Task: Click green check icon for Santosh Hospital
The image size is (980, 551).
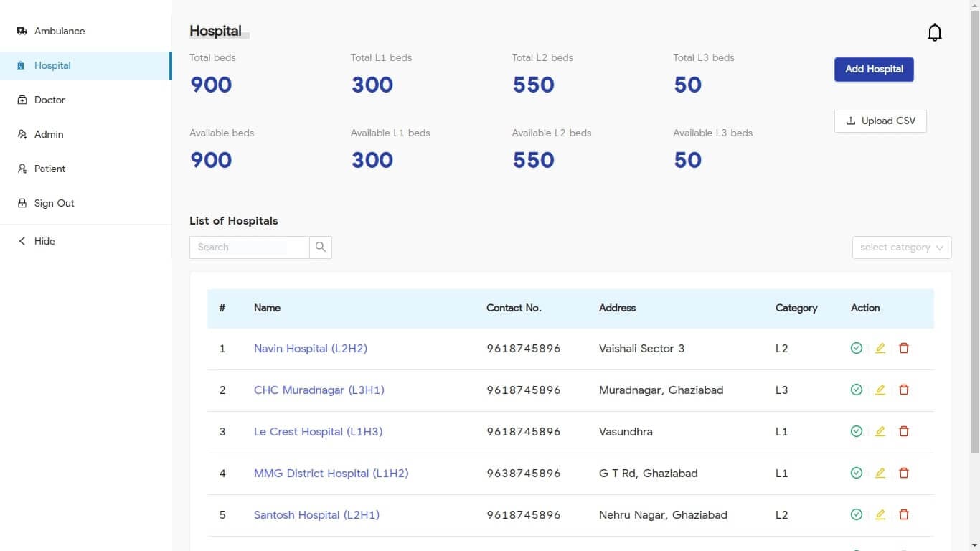Action: coord(856,514)
